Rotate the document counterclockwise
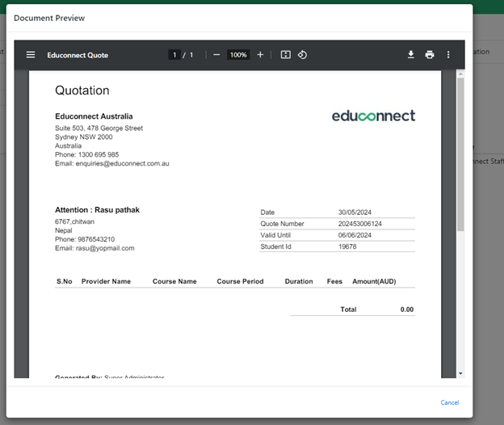 302,55
